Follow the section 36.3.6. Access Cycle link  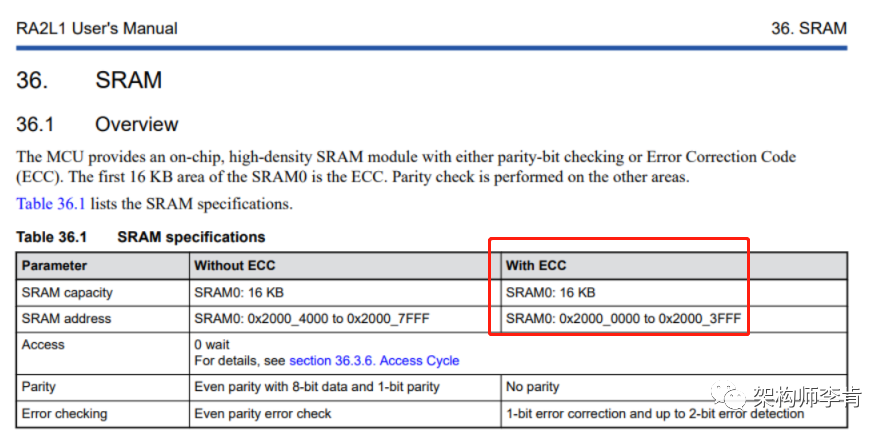(374, 360)
